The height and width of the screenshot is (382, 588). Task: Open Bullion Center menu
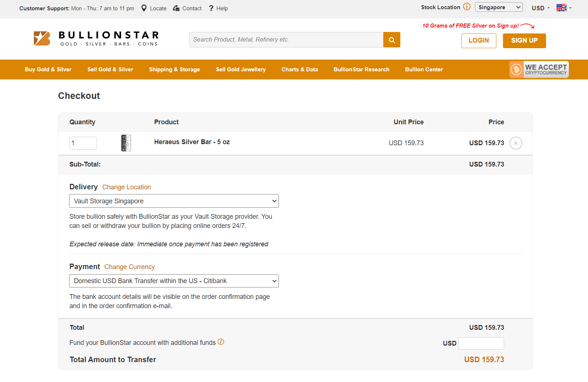coord(424,69)
